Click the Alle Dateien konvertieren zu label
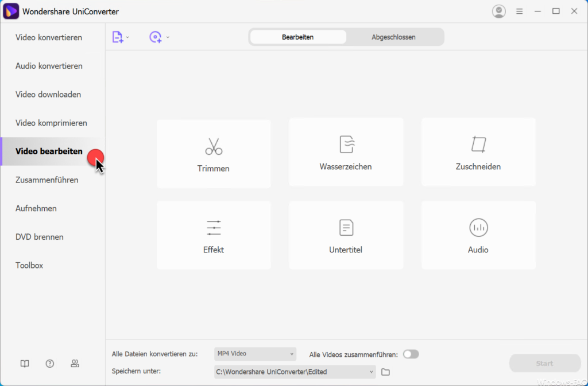 pyautogui.click(x=154, y=354)
